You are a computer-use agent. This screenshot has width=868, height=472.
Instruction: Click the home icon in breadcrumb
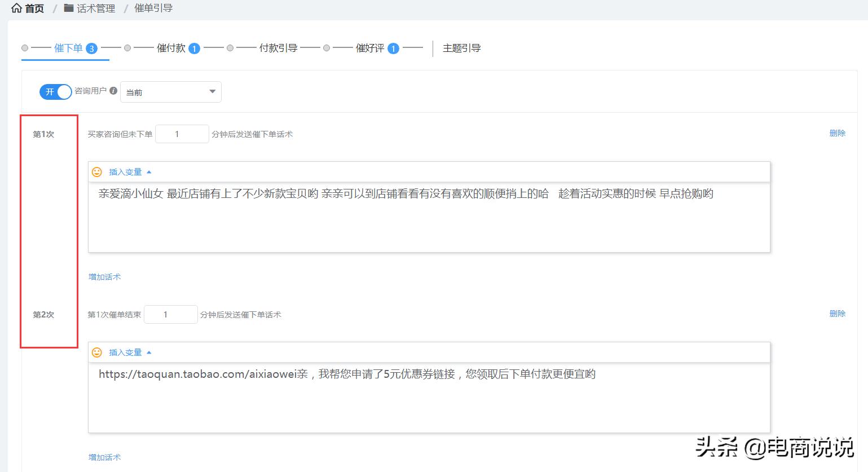pyautogui.click(x=16, y=8)
